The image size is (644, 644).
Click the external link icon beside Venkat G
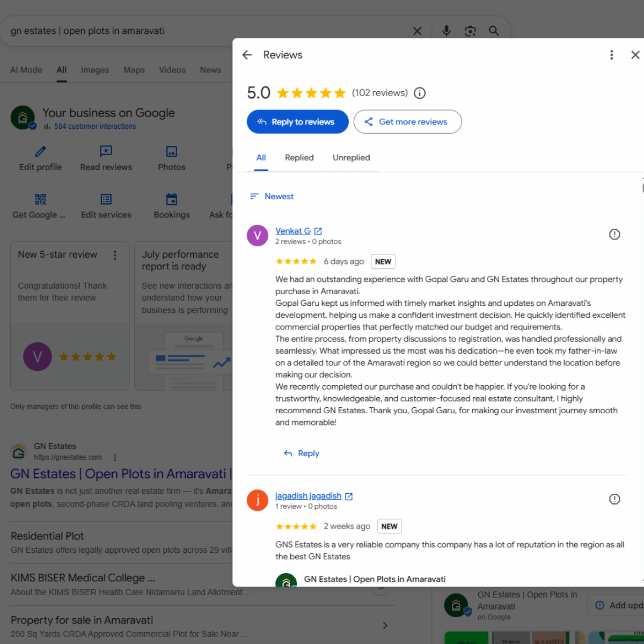[318, 231]
